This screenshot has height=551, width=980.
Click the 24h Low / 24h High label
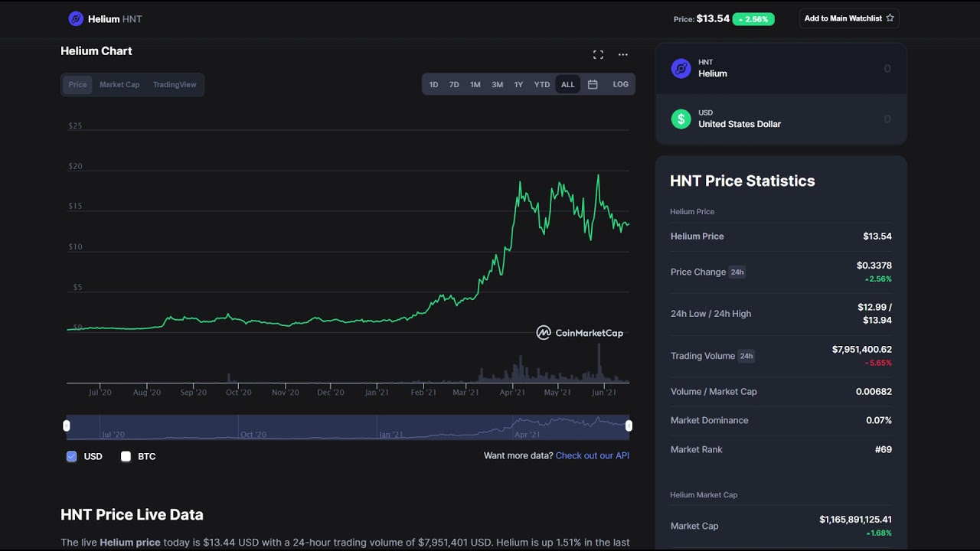pos(710,314)
